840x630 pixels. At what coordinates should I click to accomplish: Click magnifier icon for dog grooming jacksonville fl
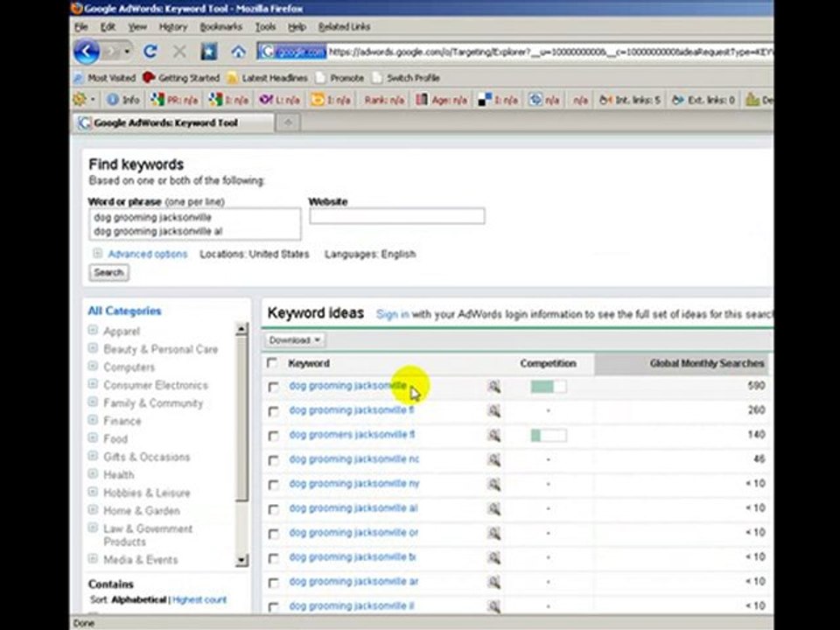(493, 411)
